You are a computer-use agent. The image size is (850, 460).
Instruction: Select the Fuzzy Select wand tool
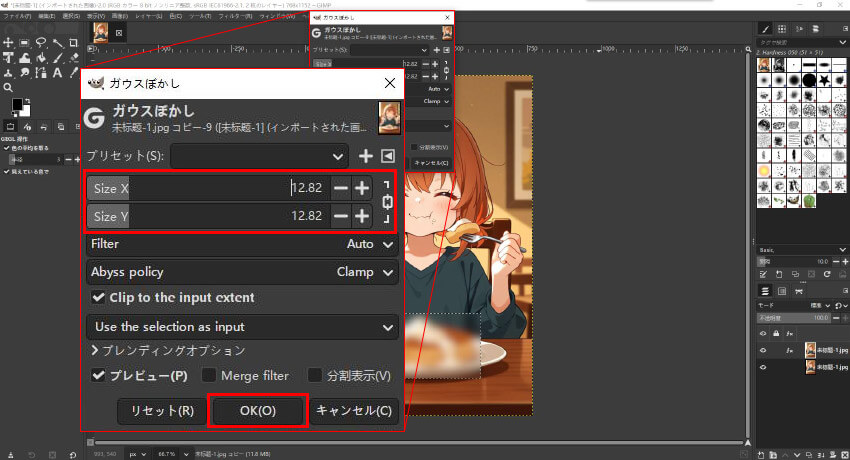[x=57, y=43]
